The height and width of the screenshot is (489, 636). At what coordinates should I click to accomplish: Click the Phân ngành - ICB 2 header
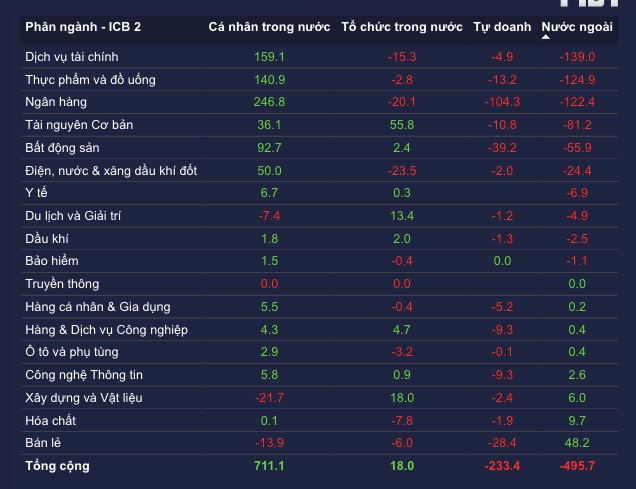point(83,25)
